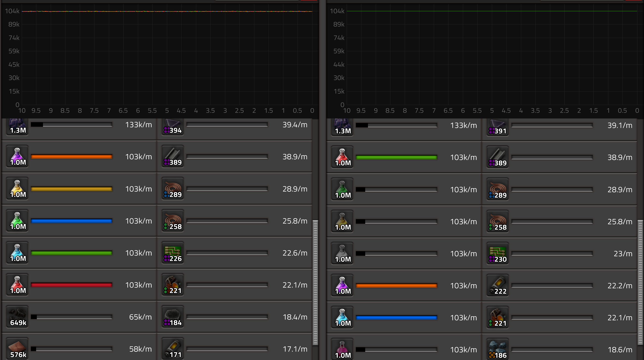Click the green bar in the right panel

click(x=397, y=157)
